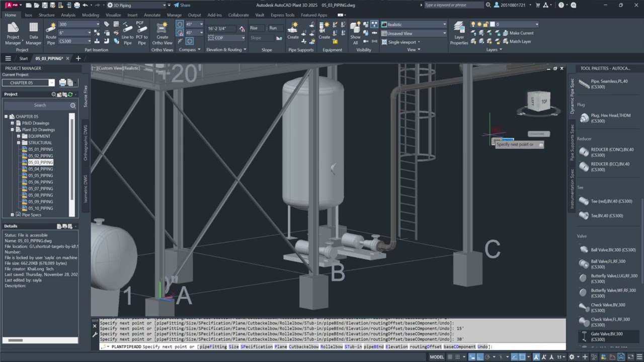
Task: Undo the last action in toolbar
Action: [x=86, y=5]
